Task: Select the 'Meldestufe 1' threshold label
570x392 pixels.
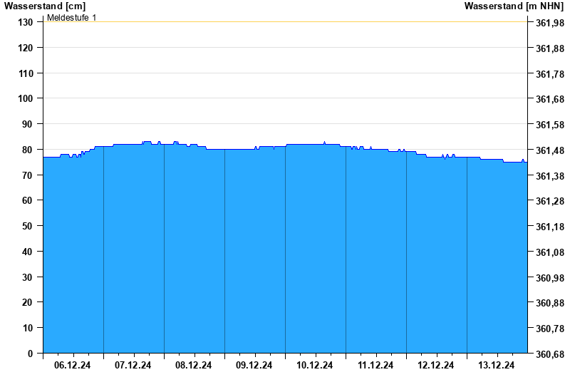Action: click(72, 17)
